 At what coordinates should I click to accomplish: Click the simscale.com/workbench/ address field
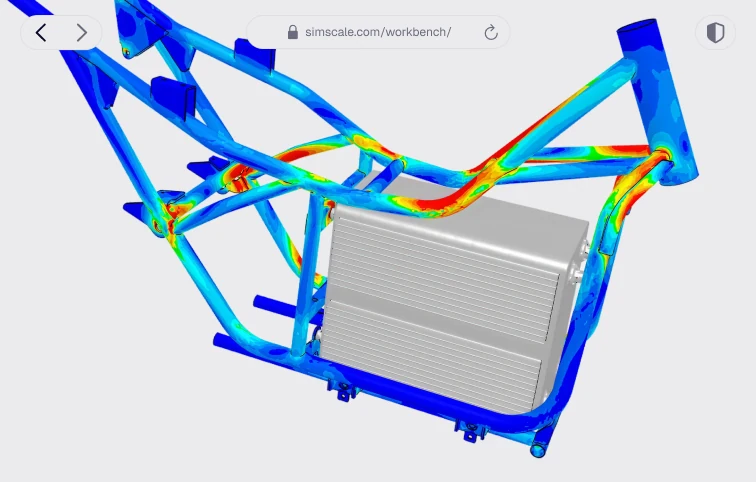tap(378, 32)
